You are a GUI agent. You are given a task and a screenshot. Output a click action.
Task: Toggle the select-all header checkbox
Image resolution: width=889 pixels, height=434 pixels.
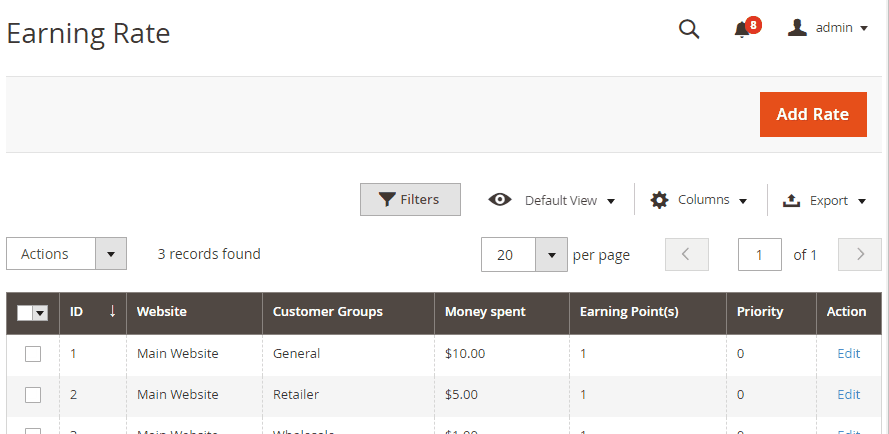24,313
